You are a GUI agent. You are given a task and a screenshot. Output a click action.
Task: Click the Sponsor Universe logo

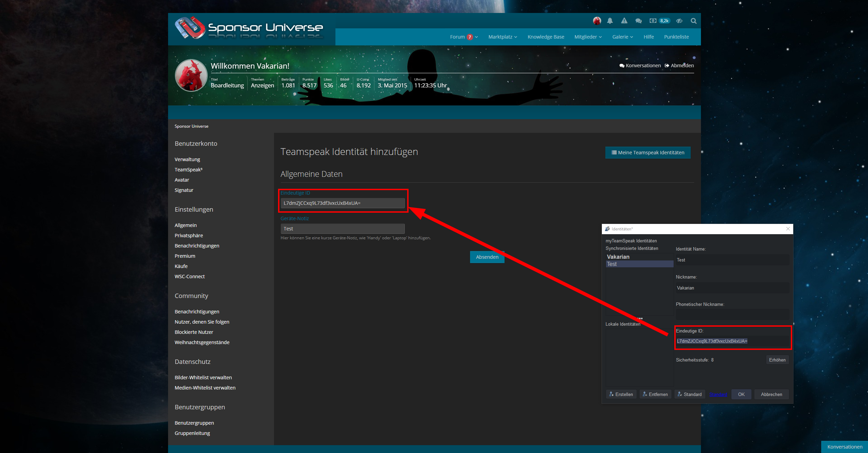249,28
